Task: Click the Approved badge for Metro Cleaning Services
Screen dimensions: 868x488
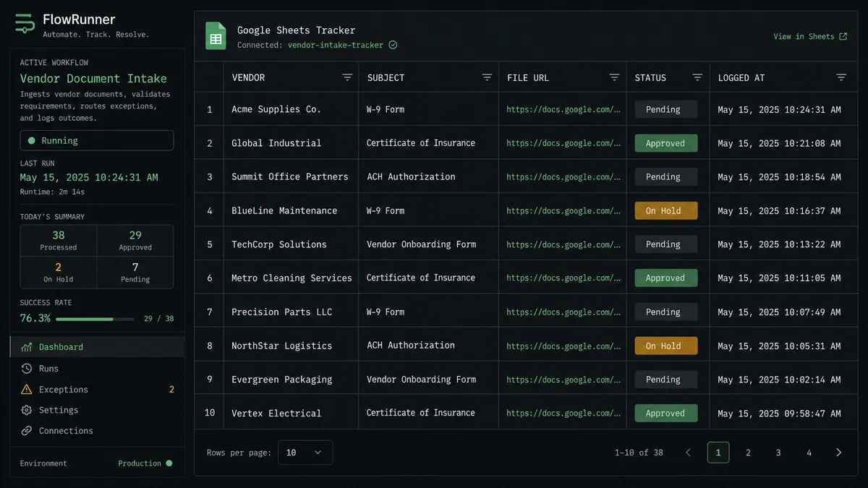Action: 666,278
